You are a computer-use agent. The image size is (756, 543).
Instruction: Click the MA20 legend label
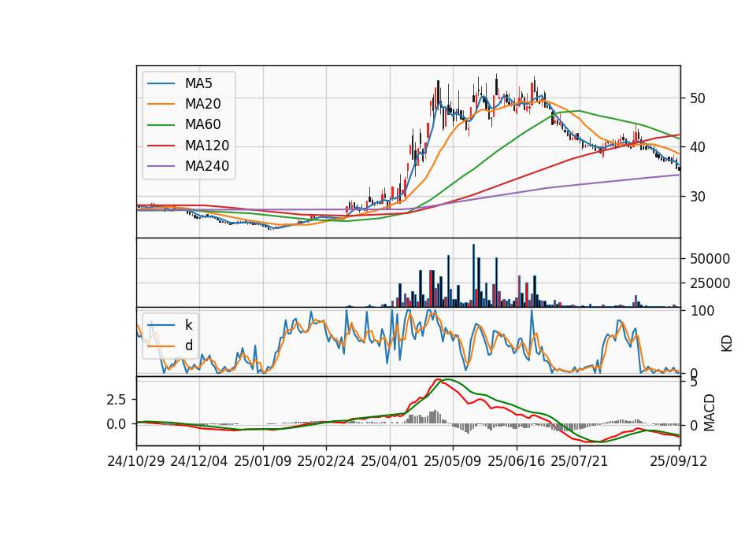click(x=202, y=104)
